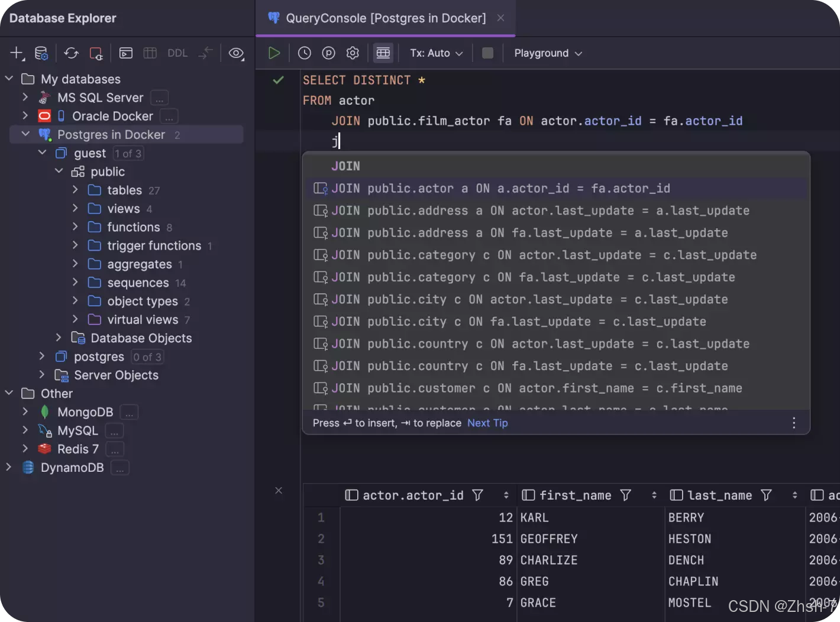
Task: Select the MySQL data source
Action: coord(77,430)
